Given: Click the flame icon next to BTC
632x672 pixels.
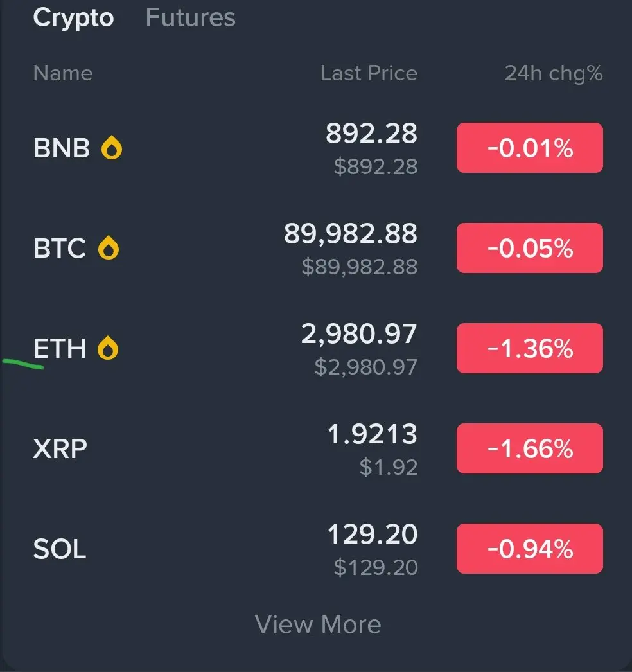Looking at the screenshot, I should (x=109, y=248).
